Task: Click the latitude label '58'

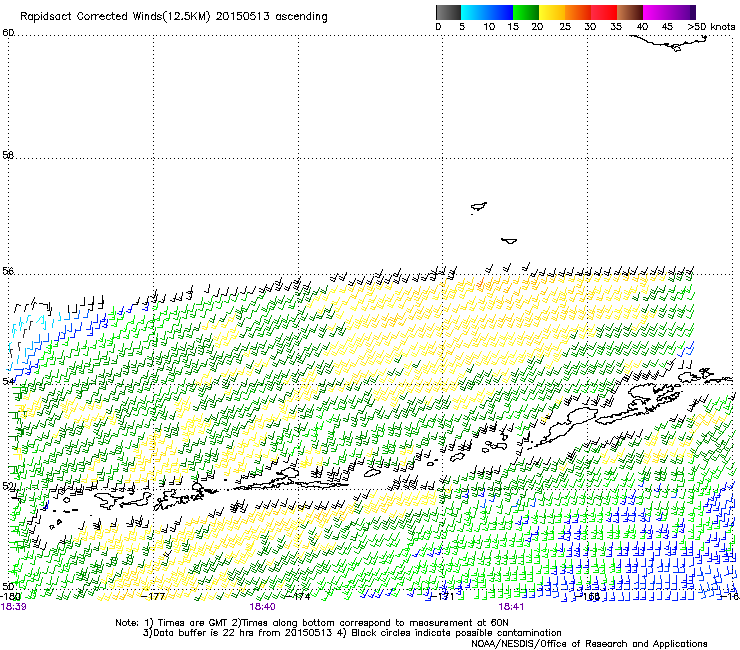Action: 8,155
